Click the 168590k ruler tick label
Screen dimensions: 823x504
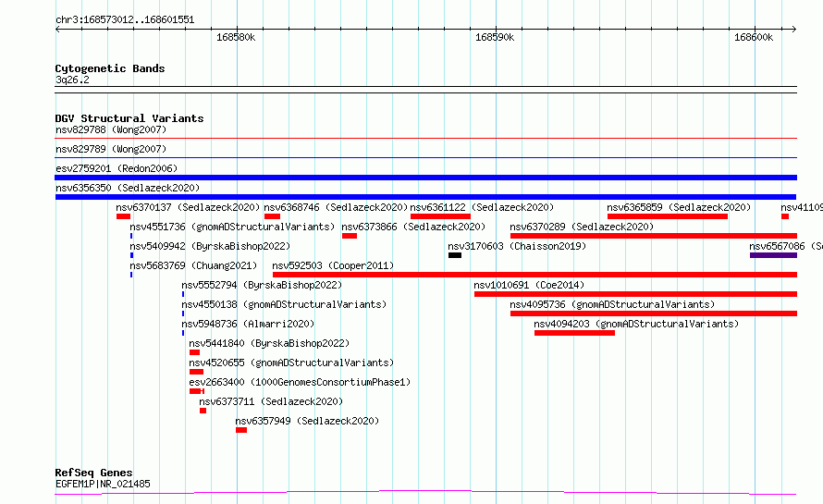click(495, 37)
